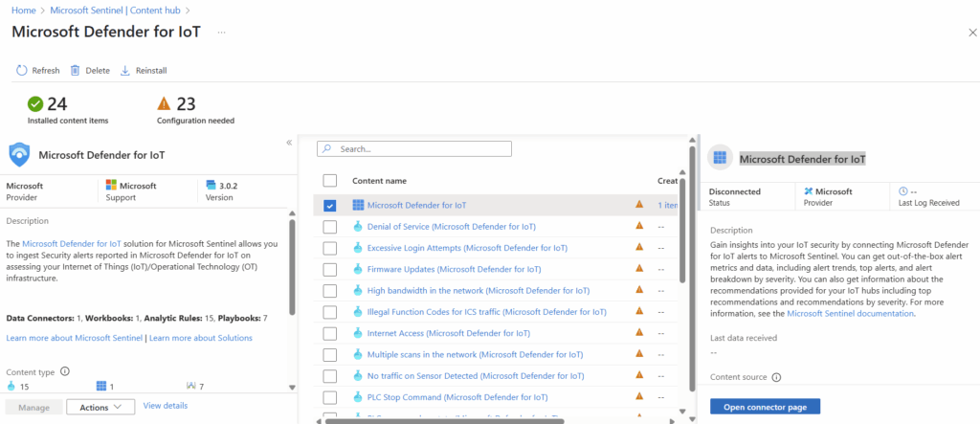
Task: Click the connector grid icon in list row
Action: (x=358, y=205)
